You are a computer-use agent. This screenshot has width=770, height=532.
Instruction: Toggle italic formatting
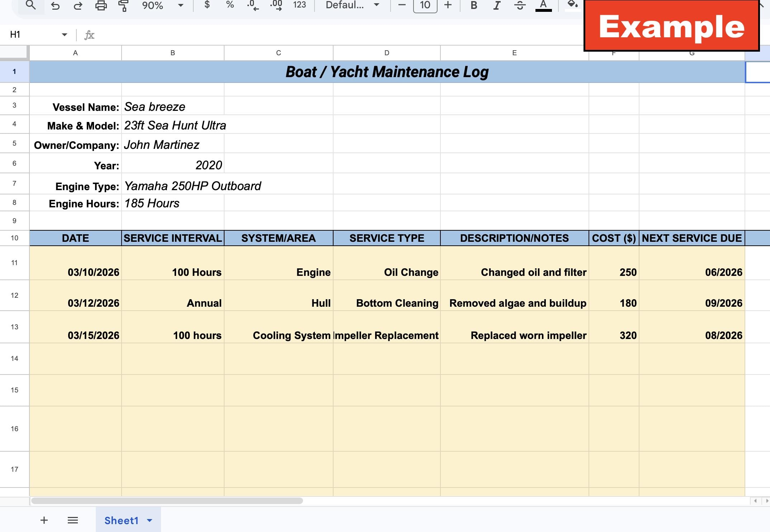497,5
